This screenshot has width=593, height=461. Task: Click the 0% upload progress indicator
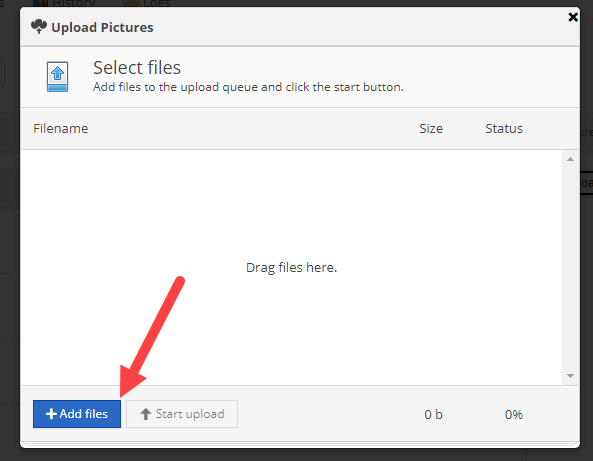click(514, 414)
